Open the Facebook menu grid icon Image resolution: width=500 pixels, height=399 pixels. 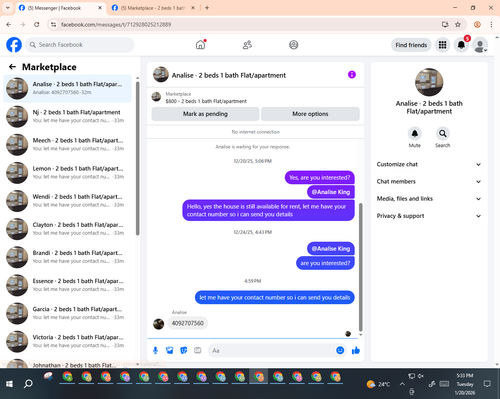coord(442,45)
